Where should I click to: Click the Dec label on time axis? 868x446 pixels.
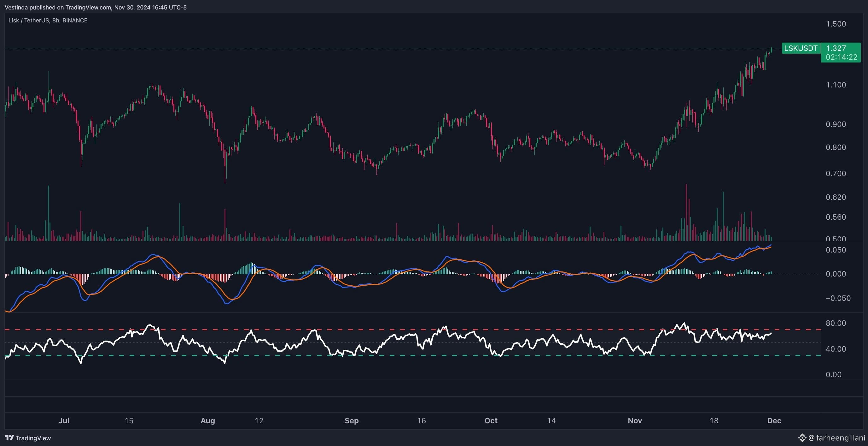(x=774, y=421)
